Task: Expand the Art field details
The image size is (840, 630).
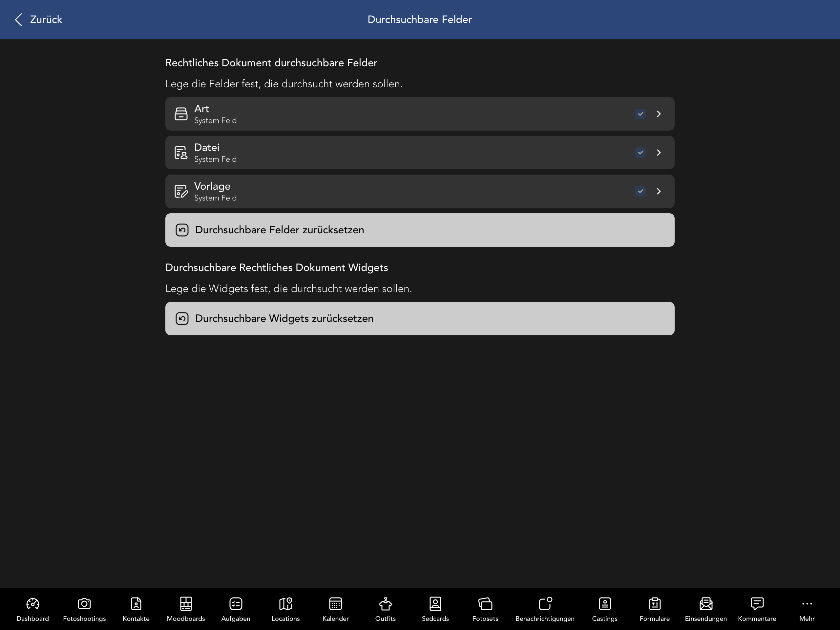Action: coord(659,114)
